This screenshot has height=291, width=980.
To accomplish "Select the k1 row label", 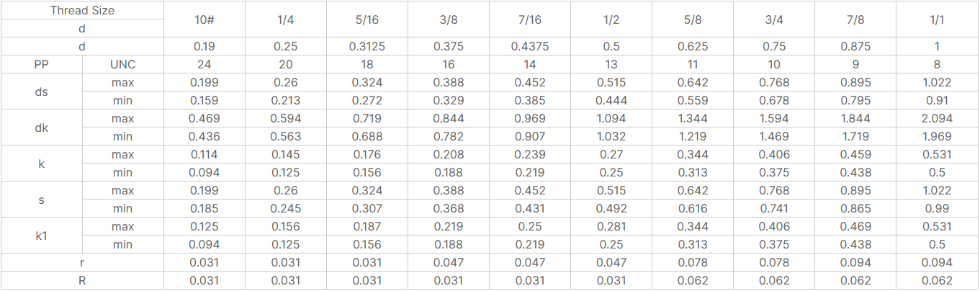I will click(x=42, y=236).
